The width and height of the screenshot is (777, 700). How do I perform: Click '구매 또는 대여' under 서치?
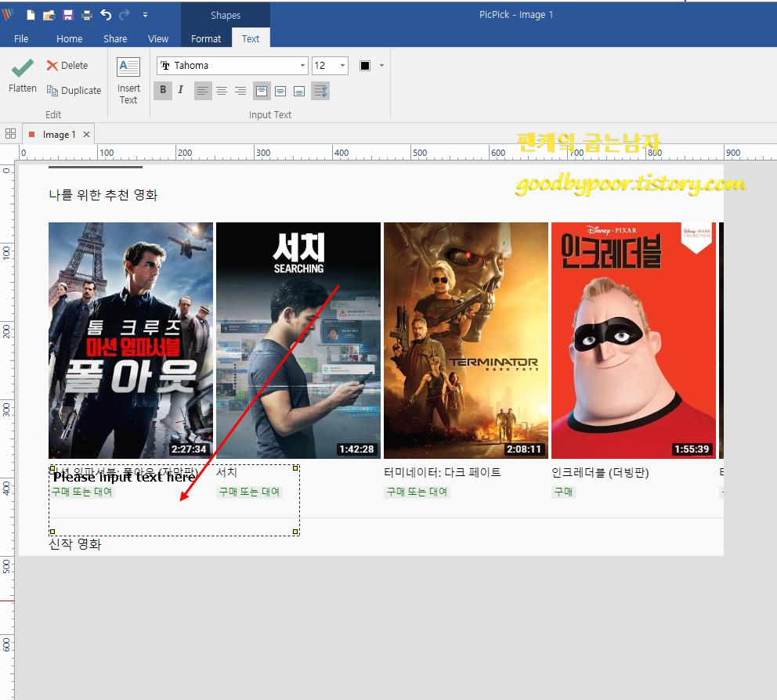[249, 492]
